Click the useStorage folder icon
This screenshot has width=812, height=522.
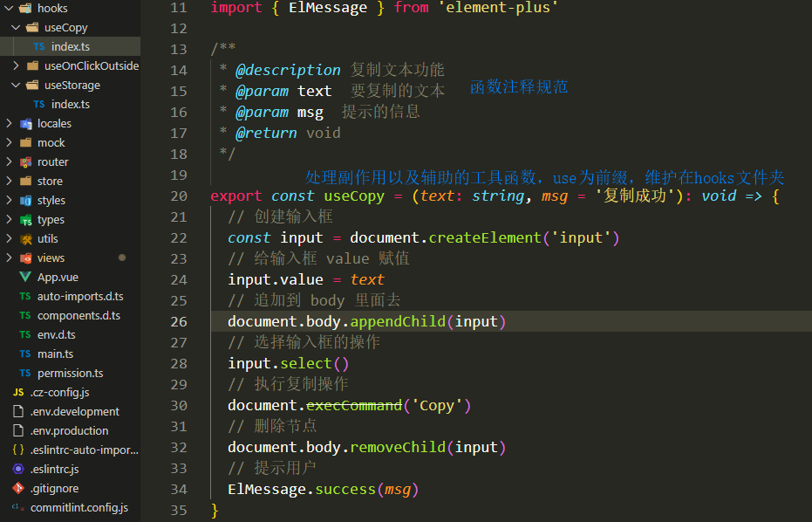click(x=32, y=85)
